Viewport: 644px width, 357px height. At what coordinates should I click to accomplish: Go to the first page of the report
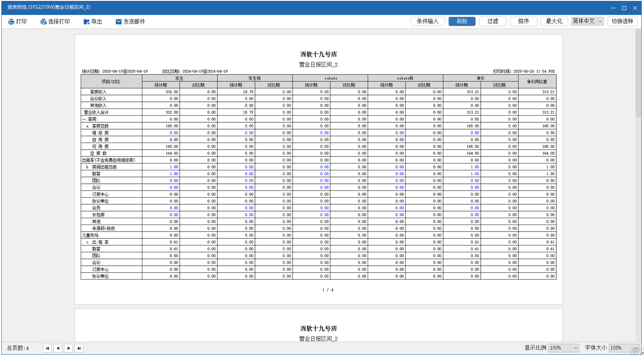(x=47, y=348)
